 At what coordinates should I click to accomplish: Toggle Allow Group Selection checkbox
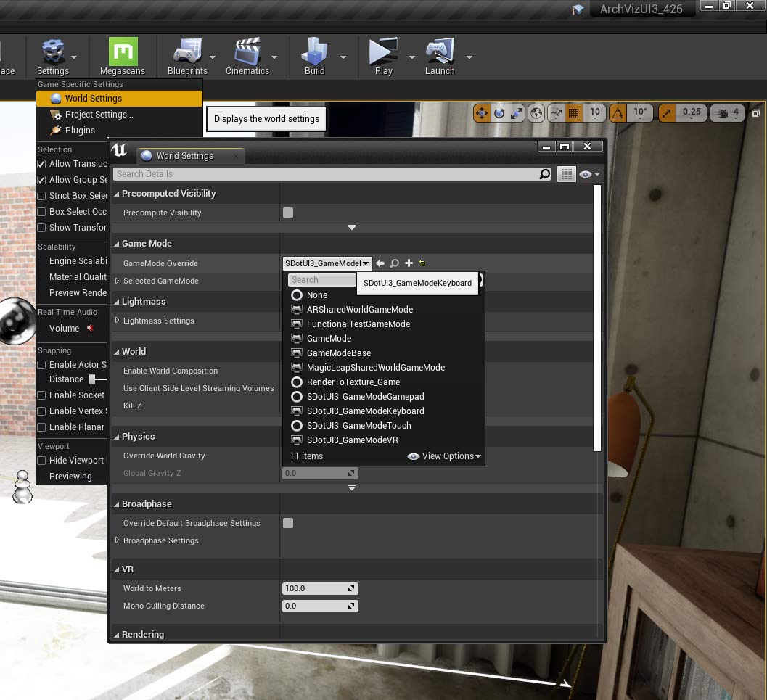41,180
